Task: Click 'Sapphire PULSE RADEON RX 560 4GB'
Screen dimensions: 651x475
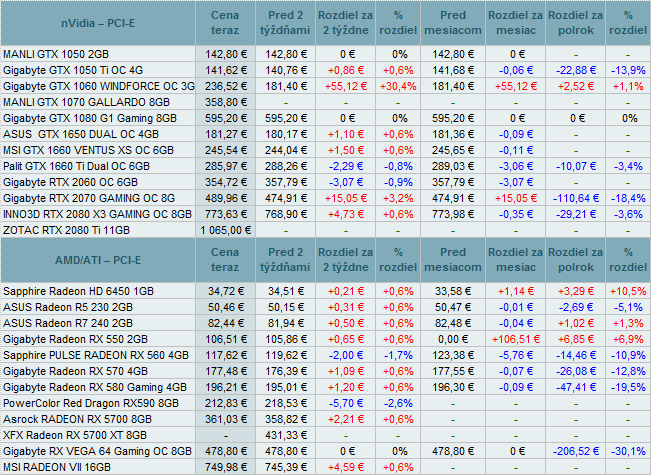Action: pos(96,355)
